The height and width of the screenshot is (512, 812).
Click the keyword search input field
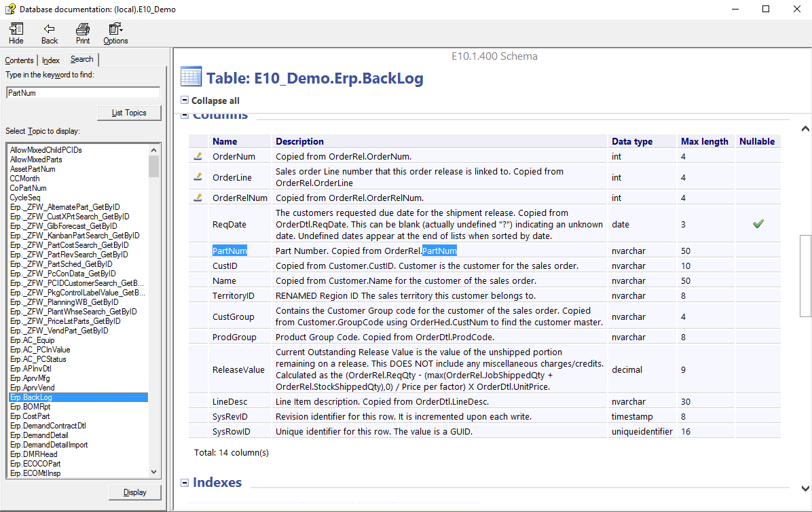tap(83, 92)
